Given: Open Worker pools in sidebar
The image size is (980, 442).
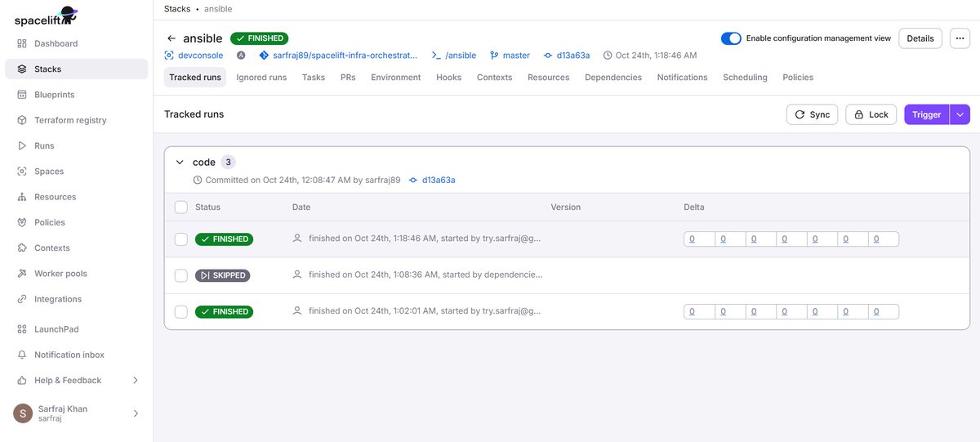Looking at the screenshot, I should pyautogui.click(x=76, y=274).
